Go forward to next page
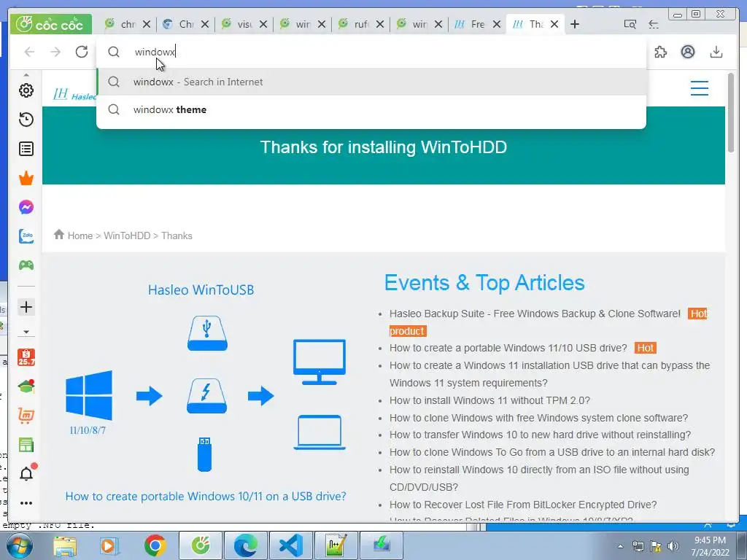 [55, 52]
